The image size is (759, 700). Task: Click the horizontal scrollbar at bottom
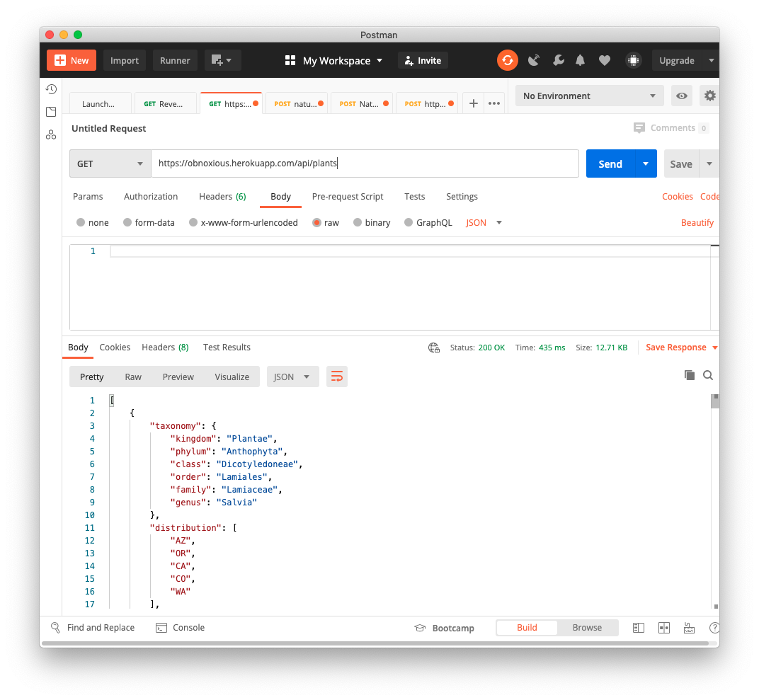(375, 643)
